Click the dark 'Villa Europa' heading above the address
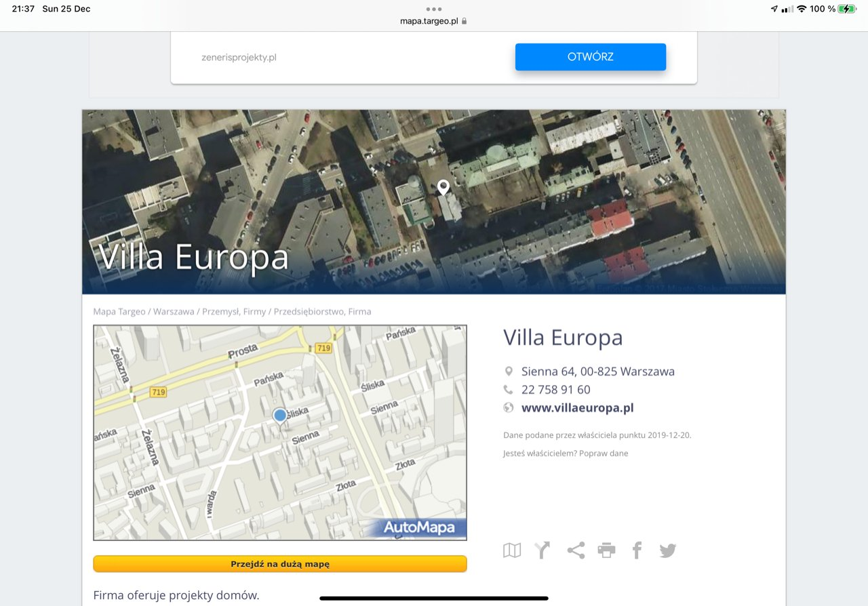 pos(563,338)
